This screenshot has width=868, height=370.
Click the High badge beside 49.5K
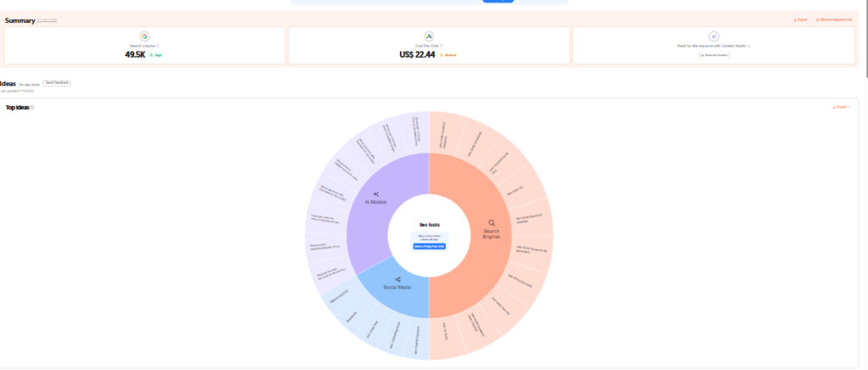156,55
